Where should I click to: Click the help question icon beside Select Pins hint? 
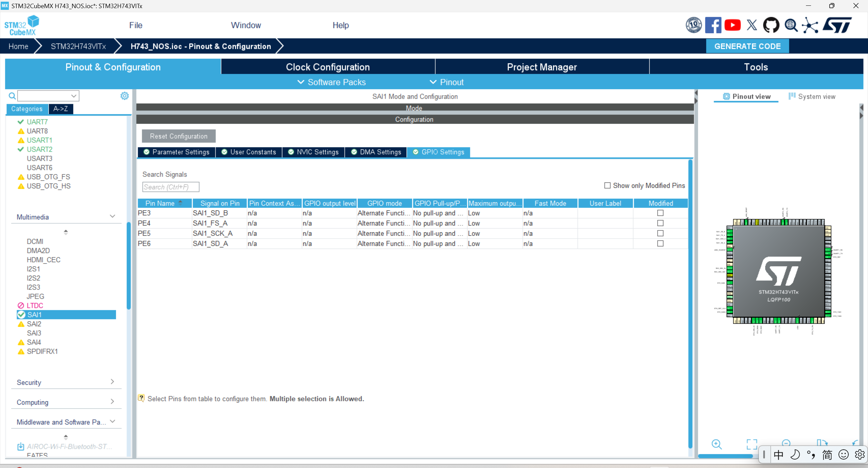coord(141,398)
